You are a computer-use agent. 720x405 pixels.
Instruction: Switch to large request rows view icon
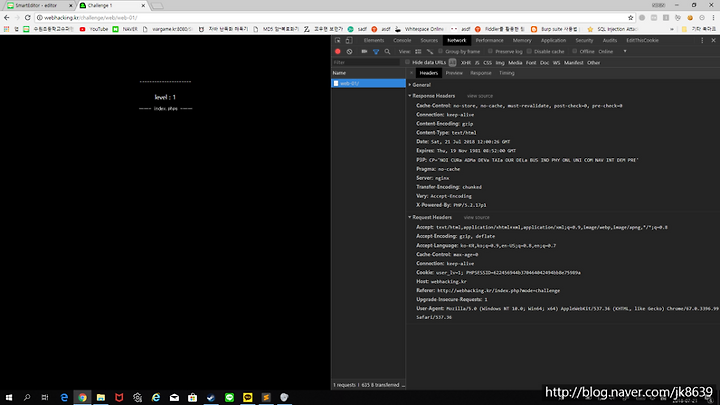pyautogui.click(x=418, y=51)
